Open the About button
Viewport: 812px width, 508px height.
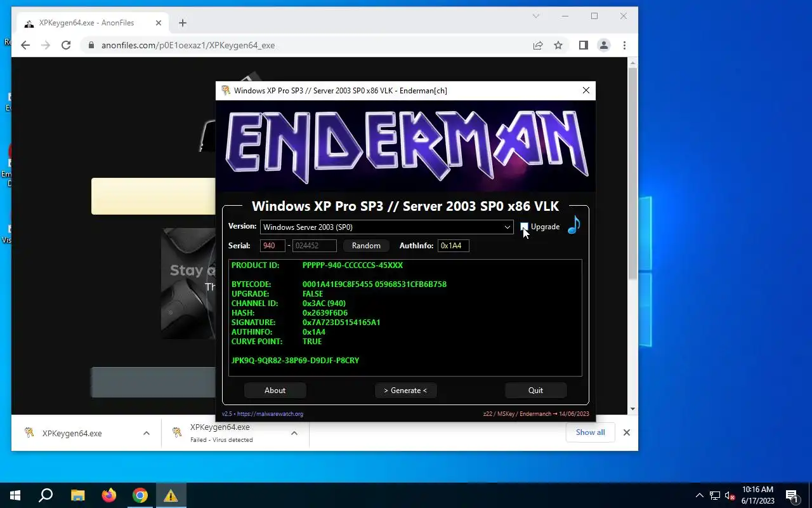point(275,391)
